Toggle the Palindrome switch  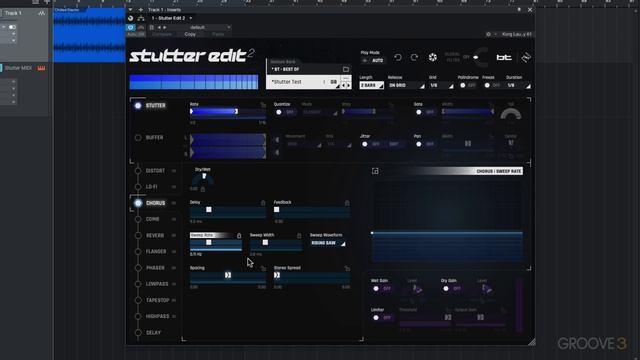(468, 85)
